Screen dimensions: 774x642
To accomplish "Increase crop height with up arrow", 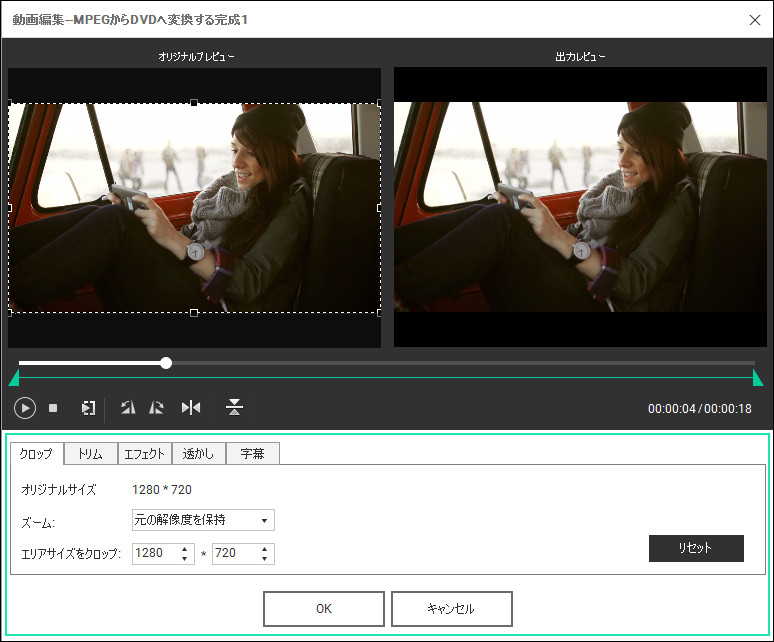I will click(x=265, y=549).
